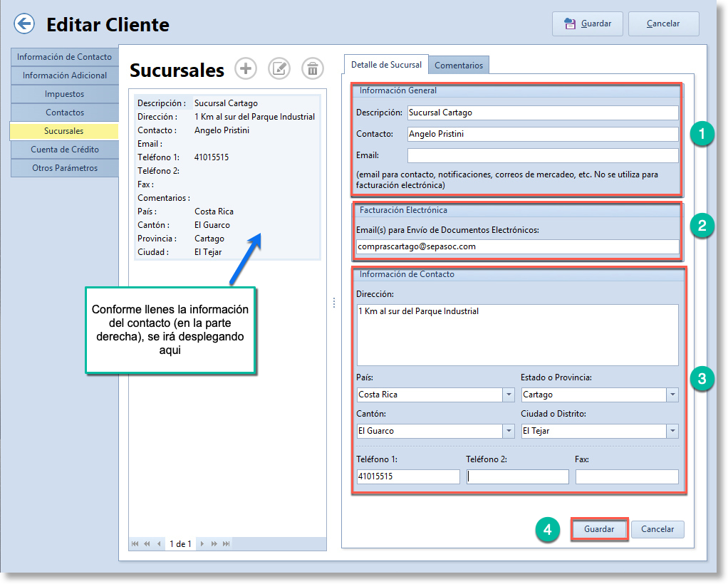Go to the previous page of records

click(147, 543)
